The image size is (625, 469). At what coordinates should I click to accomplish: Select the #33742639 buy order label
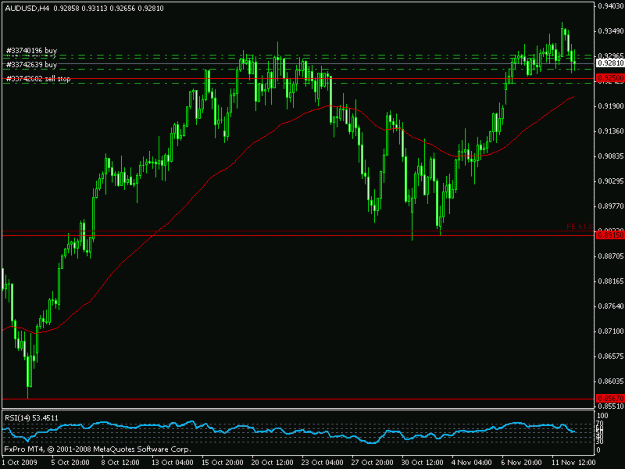31,65
